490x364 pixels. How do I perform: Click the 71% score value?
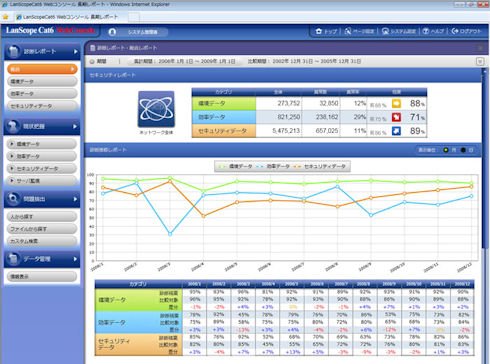417,117
